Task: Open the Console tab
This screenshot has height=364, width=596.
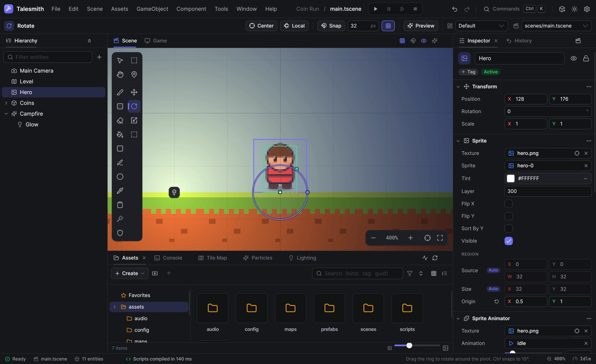Action: tap(168, 258)
